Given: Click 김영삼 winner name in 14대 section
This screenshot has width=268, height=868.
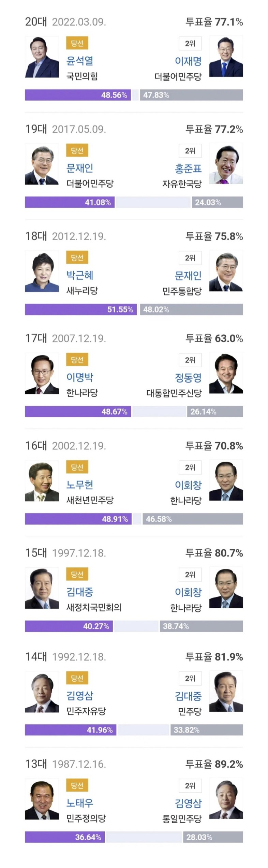Looking at the screenshot, I should pyautogui.click(x=79, y=695).
